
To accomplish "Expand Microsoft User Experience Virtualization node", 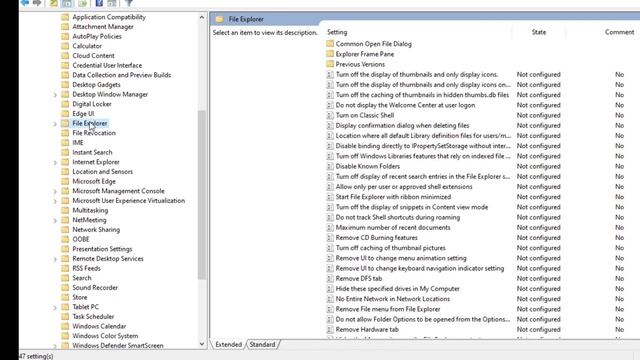I will click(55, 201).
